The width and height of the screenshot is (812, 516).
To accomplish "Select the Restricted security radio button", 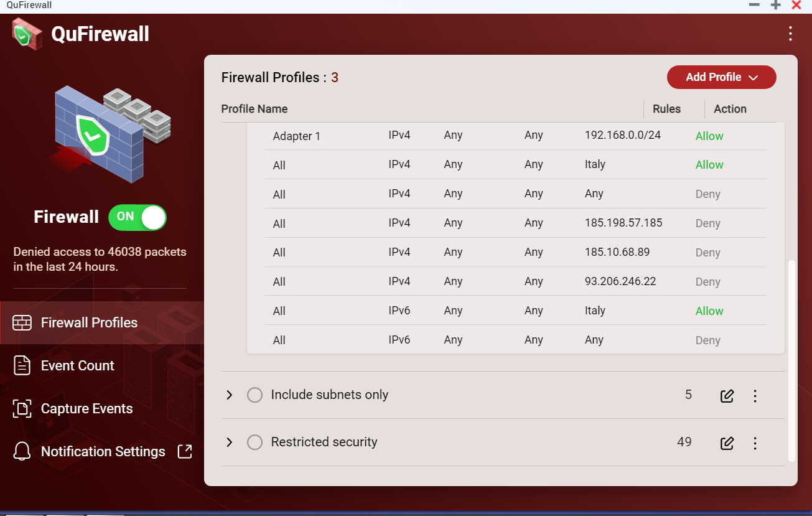I will [254, 443].
